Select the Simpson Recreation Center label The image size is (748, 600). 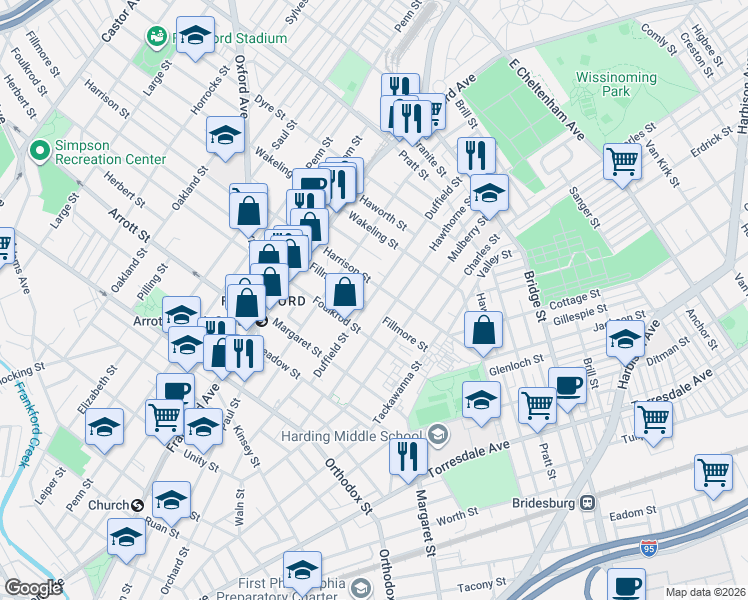coord(110,152)
